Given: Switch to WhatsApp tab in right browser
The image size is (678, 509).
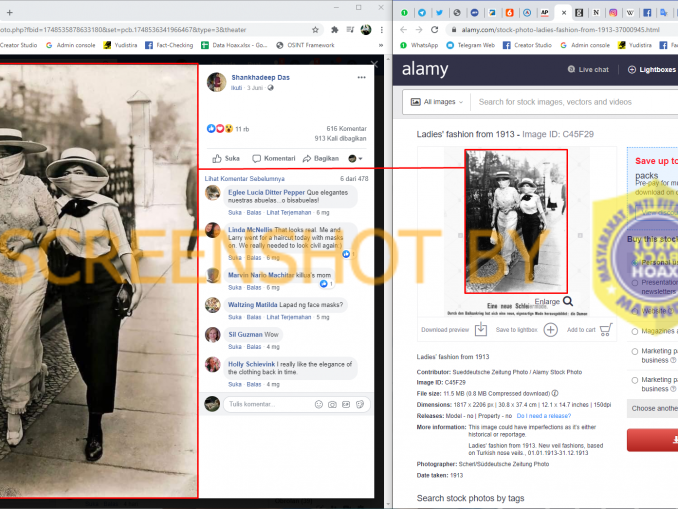Looking at the screenshot, I should [404, 13].
